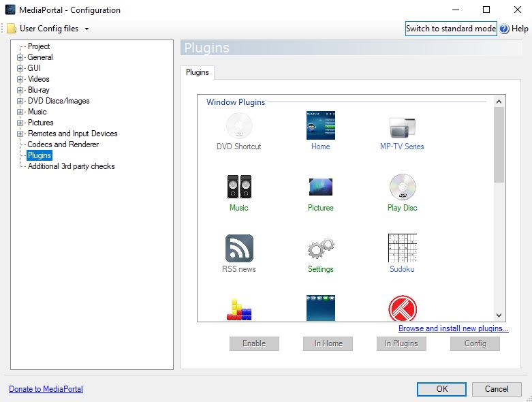Click the Help question mark icon
This screenshot has height=402, width=532.
pos(504,29)
